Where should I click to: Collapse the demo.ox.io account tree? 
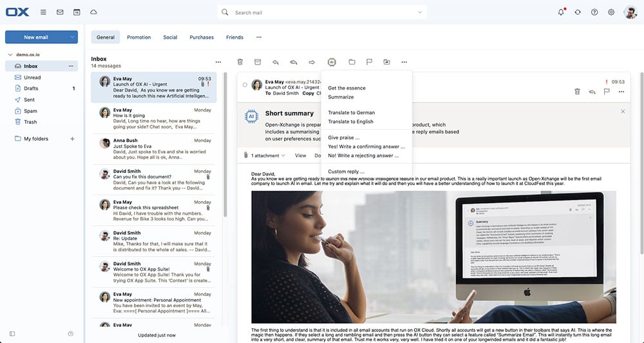(10, 55)
